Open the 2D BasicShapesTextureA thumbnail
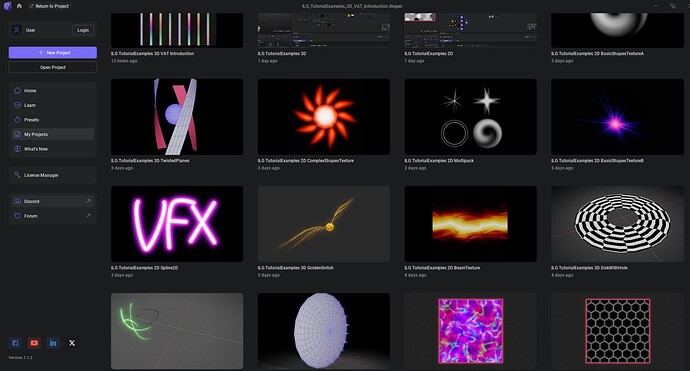The width and height of the screenshot is (690, 371). click(617, 30)
